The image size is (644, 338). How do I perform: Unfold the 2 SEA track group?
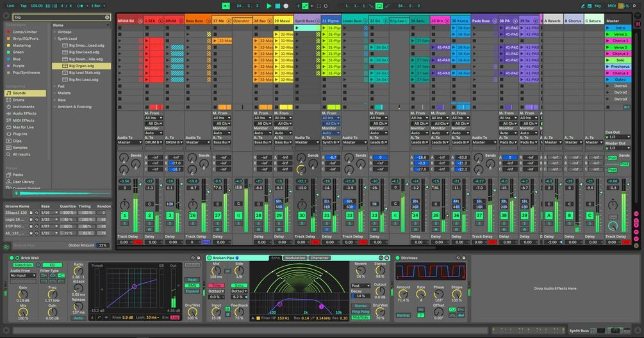click(160, 20)
